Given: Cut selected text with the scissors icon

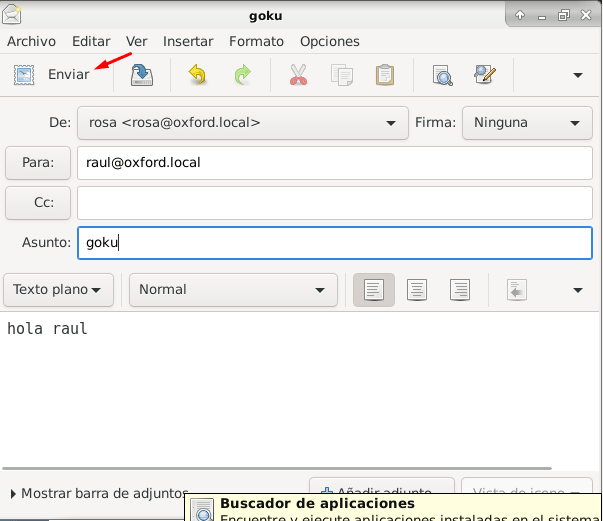Looking at the screenshot, I should pyautogui.click(x=298, y=75).
